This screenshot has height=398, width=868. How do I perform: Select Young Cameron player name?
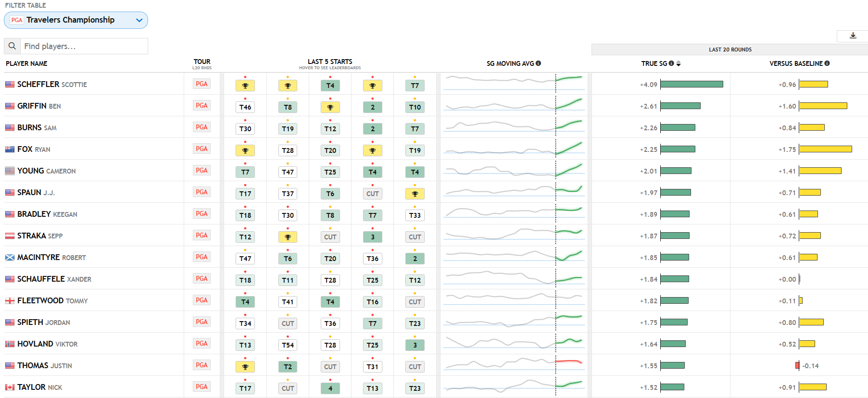point(47,171)
